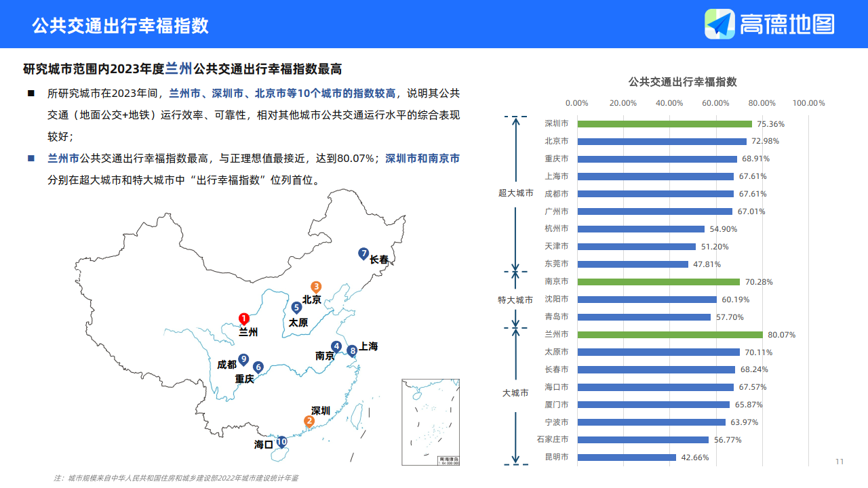The image size is (868, 488).
Task: Click the category label 超大城市
Action: 515,193
